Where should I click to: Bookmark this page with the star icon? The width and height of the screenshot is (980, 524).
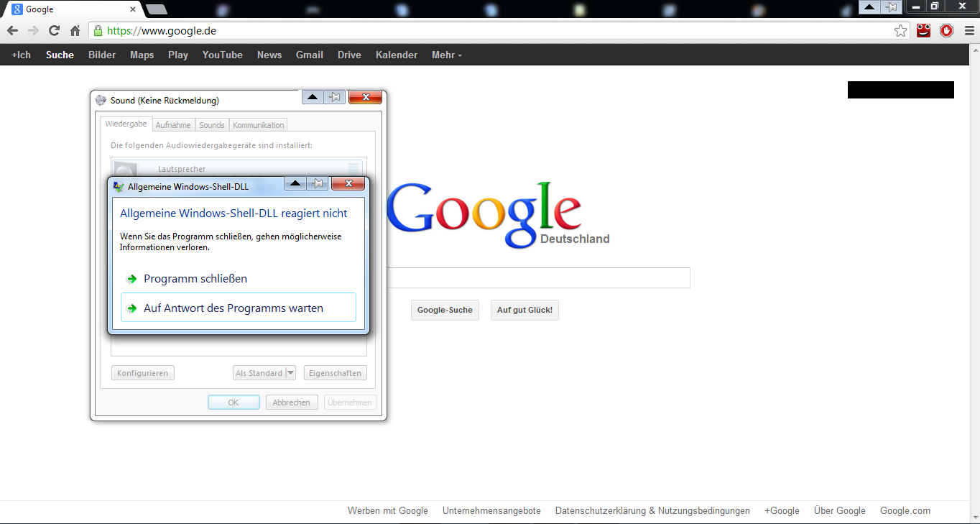point(900,31)
